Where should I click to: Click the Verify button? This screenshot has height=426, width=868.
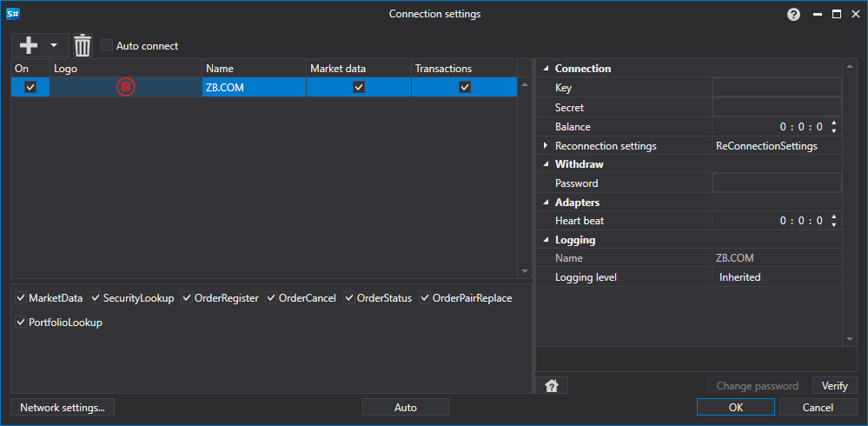[835, 385]
